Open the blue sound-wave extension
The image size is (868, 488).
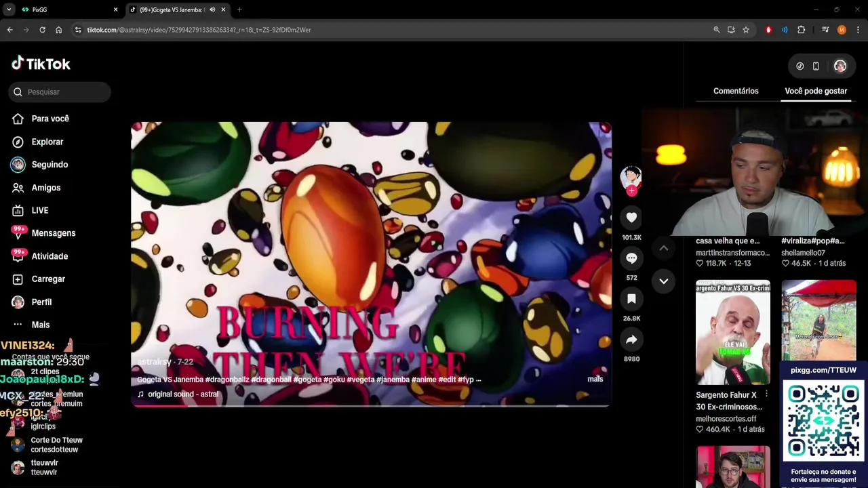(x=785, y=30)
